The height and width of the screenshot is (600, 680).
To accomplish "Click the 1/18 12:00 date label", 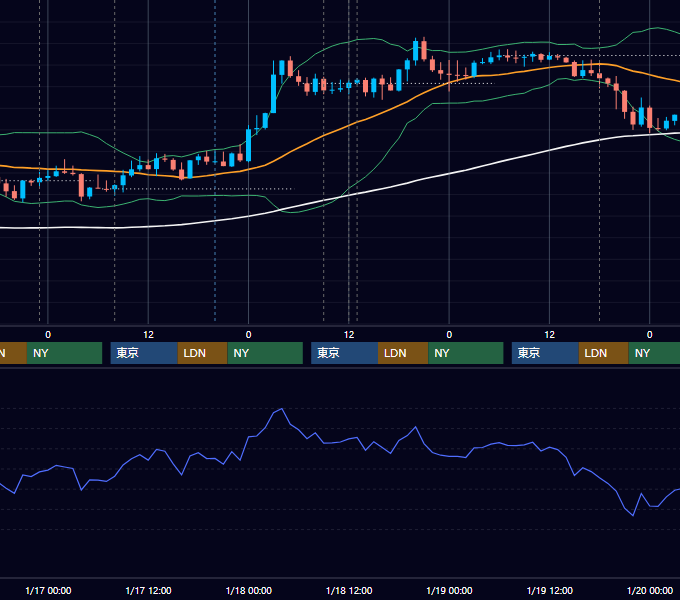I will [x=349, y=590].
